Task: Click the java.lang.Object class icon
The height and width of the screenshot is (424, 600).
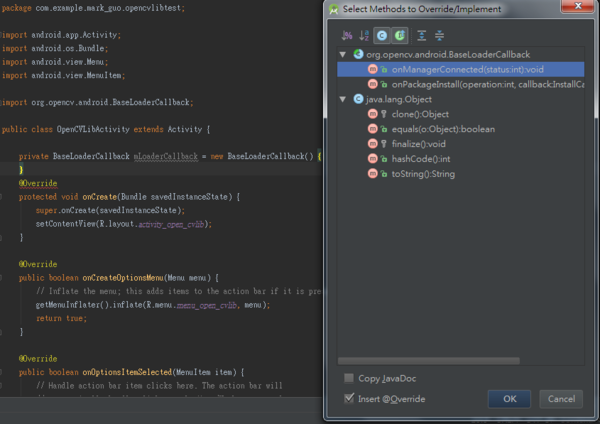Action: (358, 99)
